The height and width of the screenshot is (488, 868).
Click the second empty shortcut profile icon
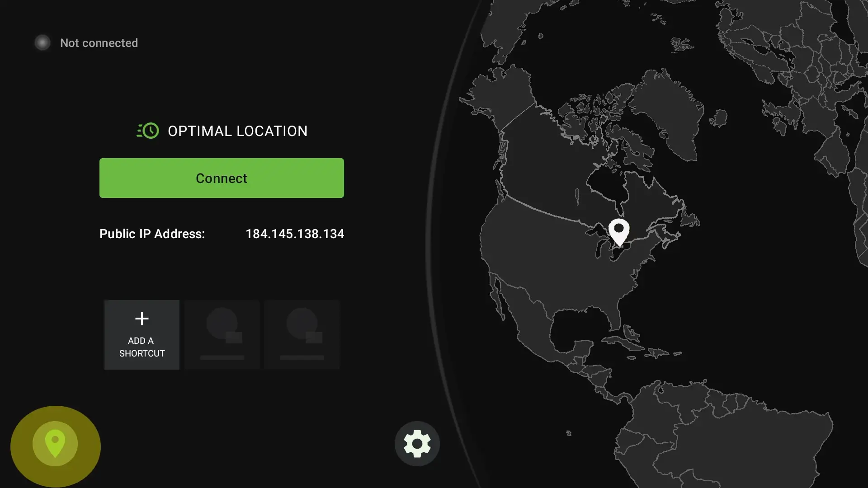(x=302, y=333)
